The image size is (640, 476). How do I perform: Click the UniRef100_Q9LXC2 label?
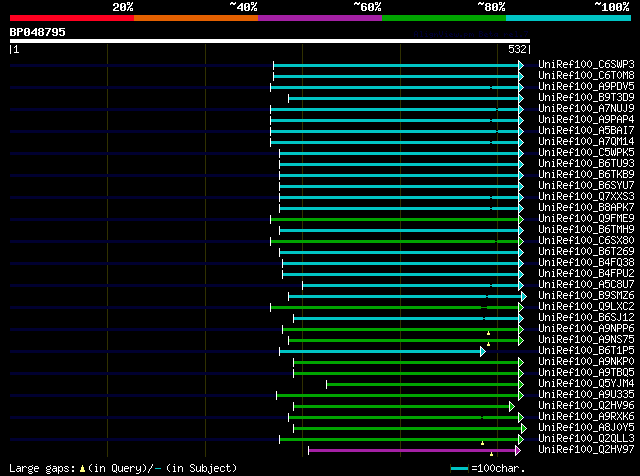click(586, 307)
